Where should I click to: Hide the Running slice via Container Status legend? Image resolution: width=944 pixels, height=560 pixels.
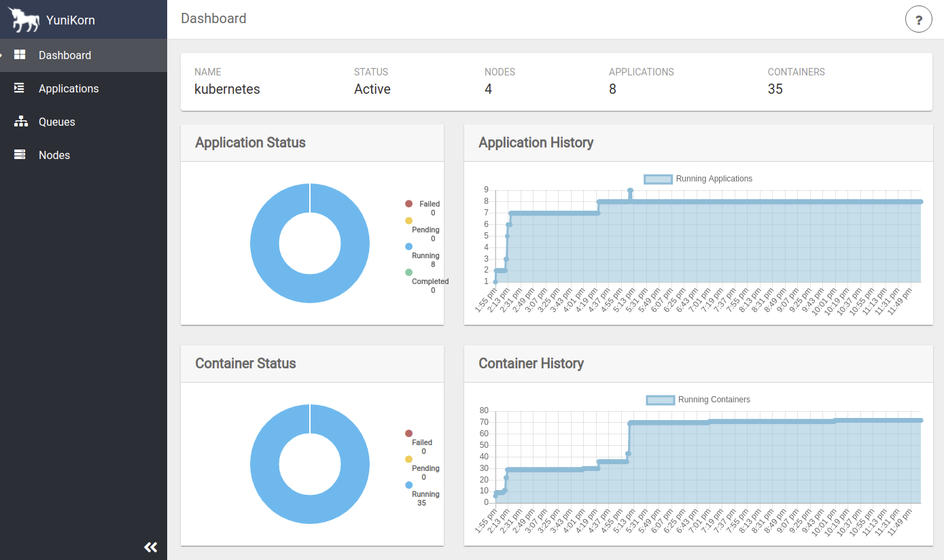coord(408,485)
